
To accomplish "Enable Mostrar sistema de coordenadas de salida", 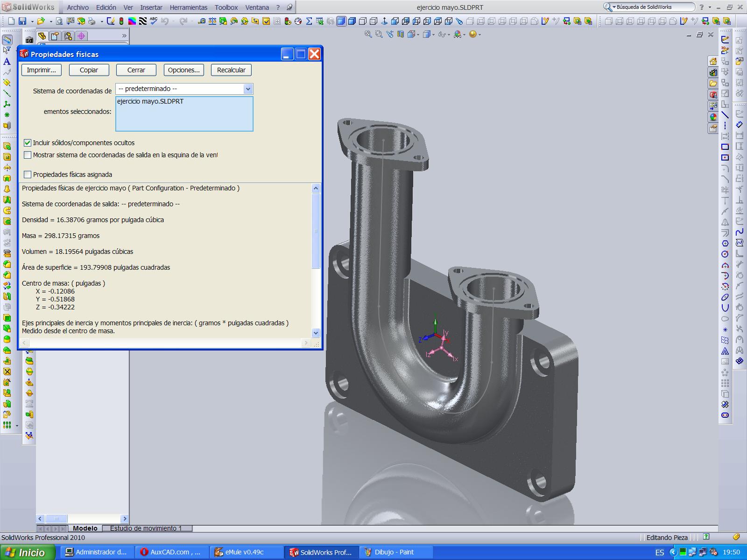I will [28, 155].
